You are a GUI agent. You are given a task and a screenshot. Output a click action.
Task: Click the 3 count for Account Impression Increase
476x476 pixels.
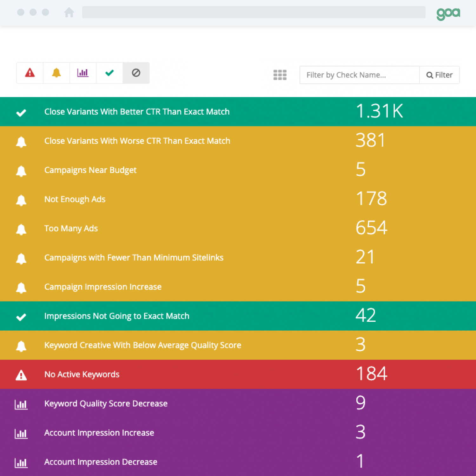[361, 432]
